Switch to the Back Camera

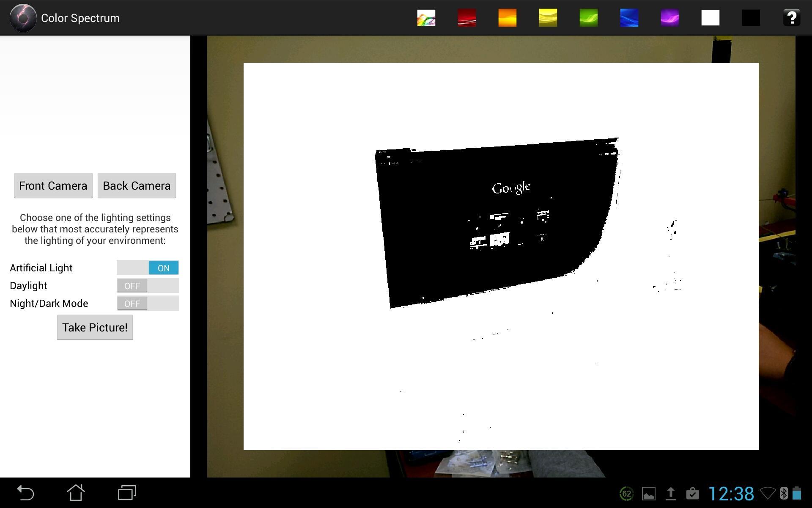click(137, 185)
